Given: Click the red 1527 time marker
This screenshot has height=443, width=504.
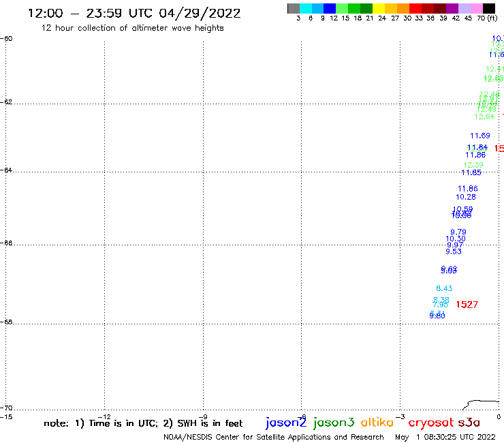Looking at the screenshot, I should click(467, 305).
